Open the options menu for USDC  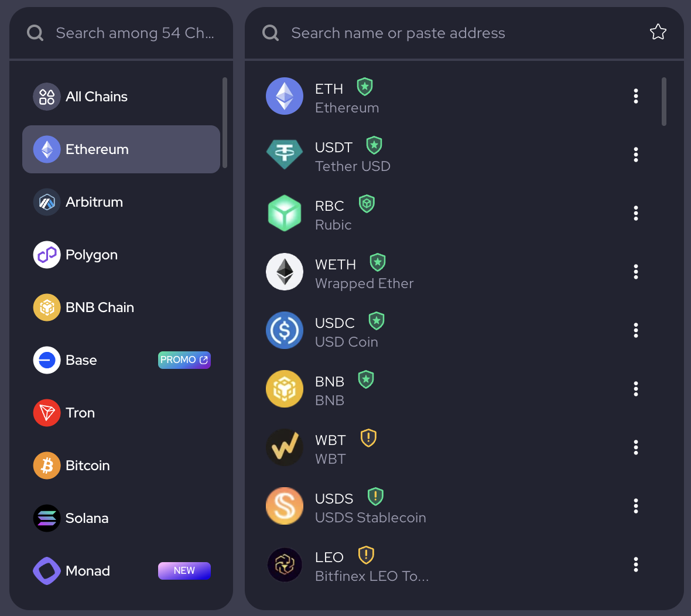[636, 330]
